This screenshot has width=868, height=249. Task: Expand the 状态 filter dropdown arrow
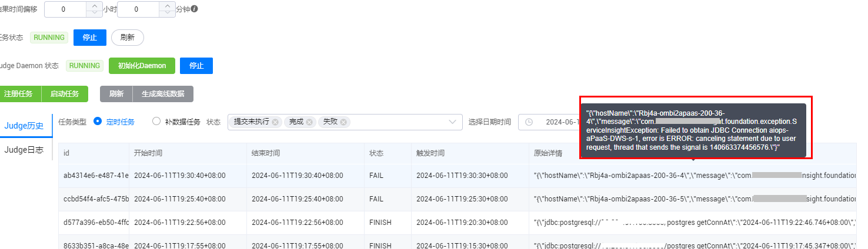pyautogui.click(x=452, y=122)
